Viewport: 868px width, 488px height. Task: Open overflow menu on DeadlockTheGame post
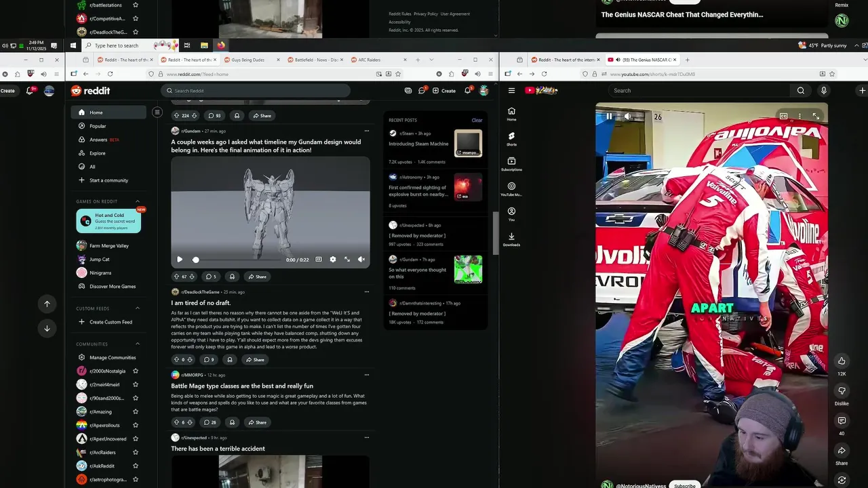(367, 292)
